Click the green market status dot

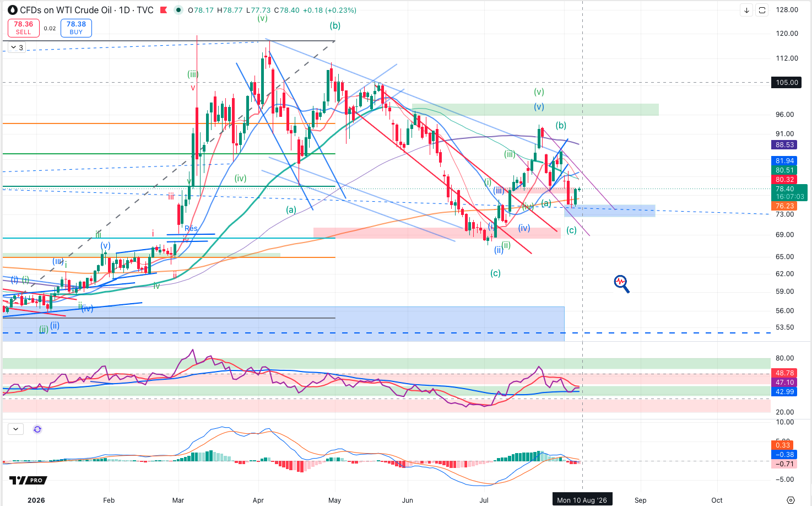178,10
